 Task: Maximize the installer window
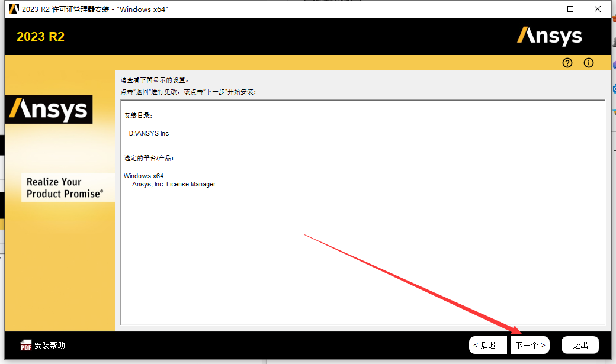click(570, 9)
